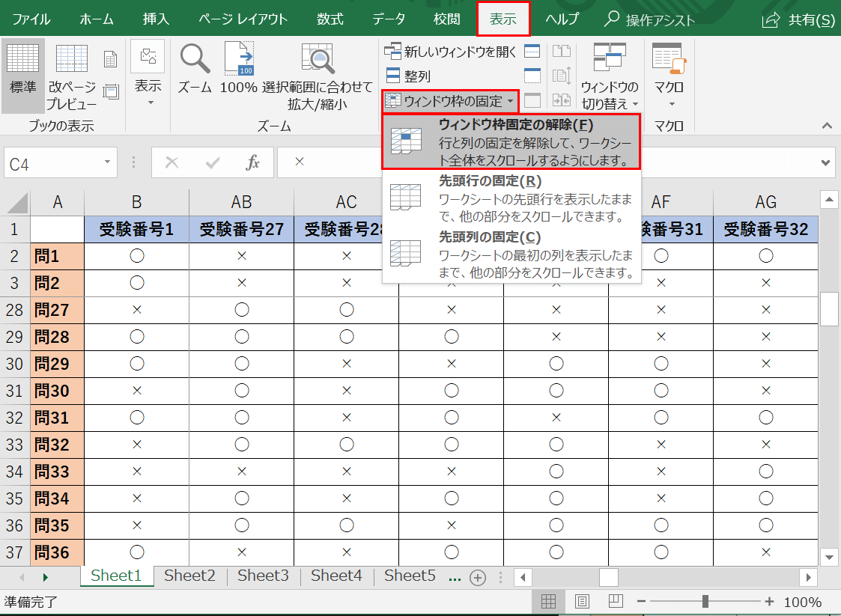Expand the ウィンドウ枠の固定 dropdown
841x616 pixels.
pos(450,100)
